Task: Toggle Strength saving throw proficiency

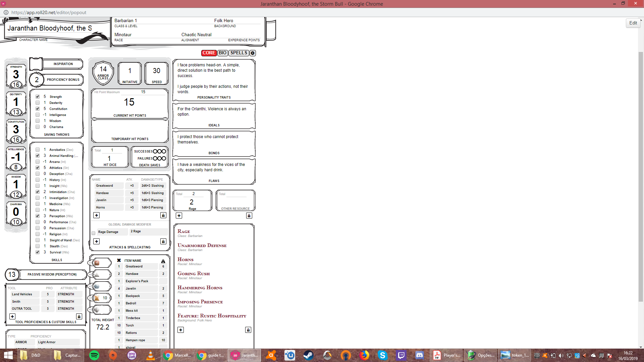Action: 38,97
